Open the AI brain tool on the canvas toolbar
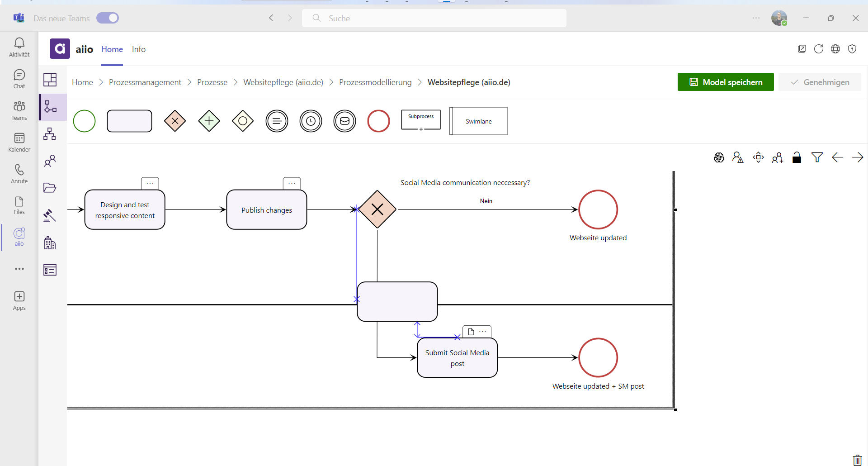Screen dimensions: 868x466 point(719,157)
